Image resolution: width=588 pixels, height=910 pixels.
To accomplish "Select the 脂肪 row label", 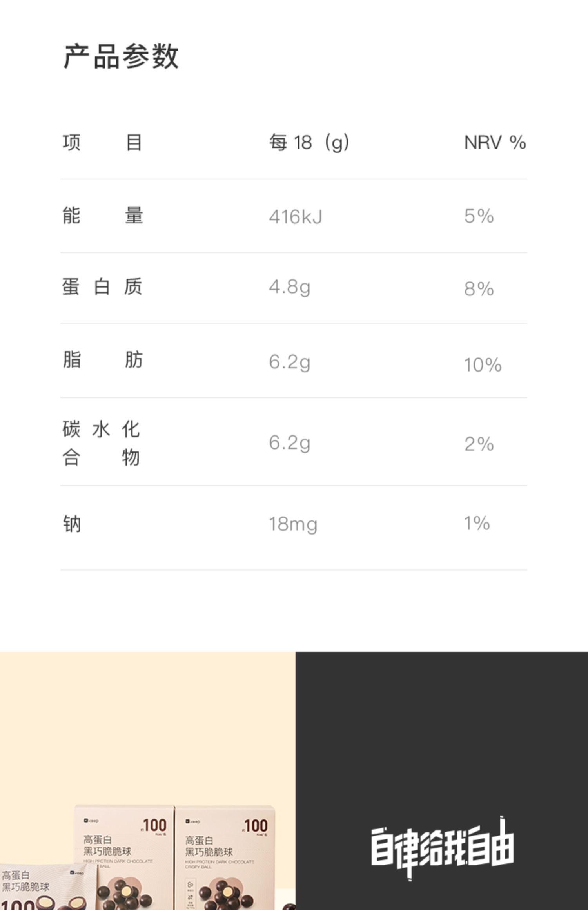I will (103, 359).
